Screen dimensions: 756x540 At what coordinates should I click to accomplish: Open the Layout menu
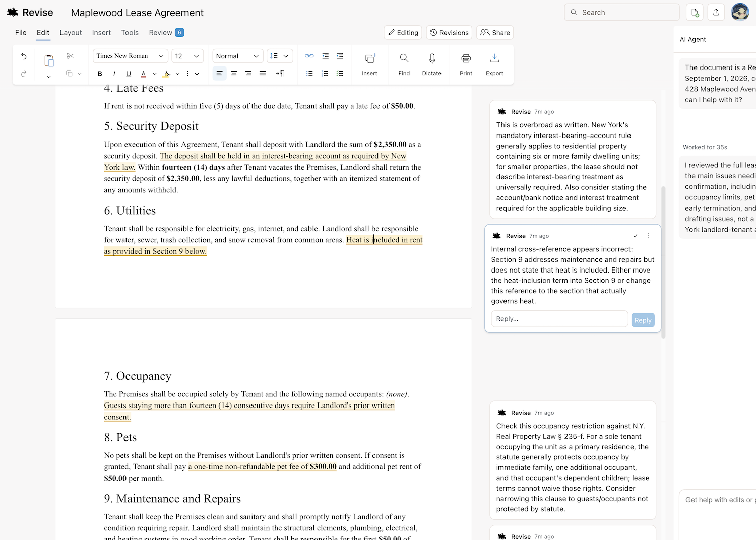(x=71, y=32)
